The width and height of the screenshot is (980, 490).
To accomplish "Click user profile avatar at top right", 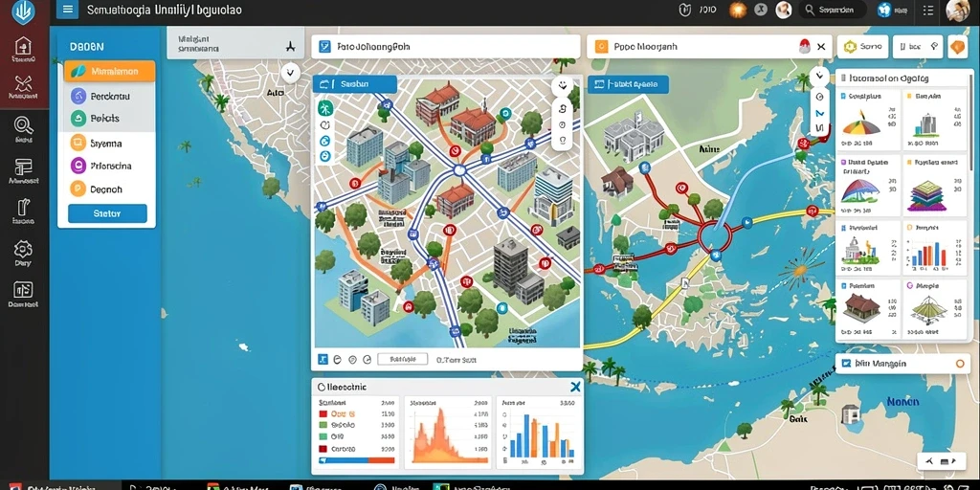I will coord(957,10).
